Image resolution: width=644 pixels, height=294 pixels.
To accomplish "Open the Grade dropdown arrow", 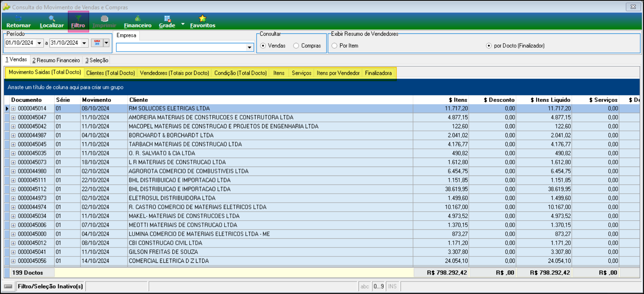I will [x=183, y=24].
